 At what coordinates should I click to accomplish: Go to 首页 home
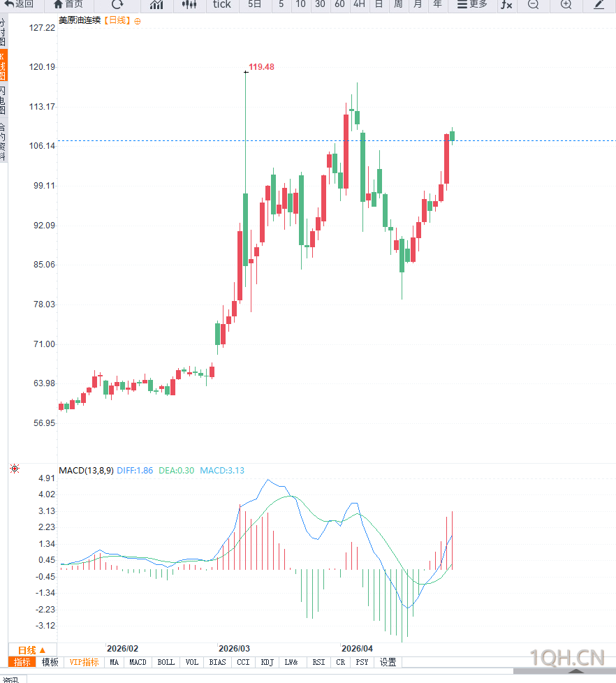pyautogui.click(x=68, y=4)
